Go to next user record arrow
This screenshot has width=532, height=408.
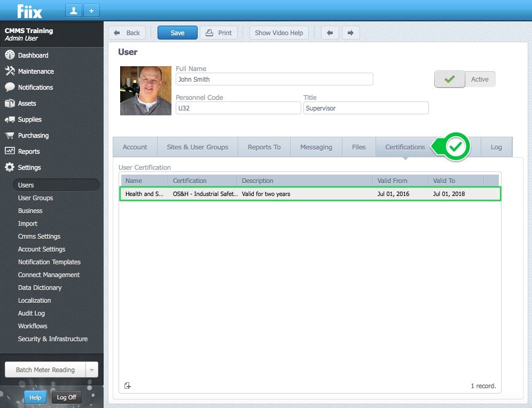click(x=351, y=33)
